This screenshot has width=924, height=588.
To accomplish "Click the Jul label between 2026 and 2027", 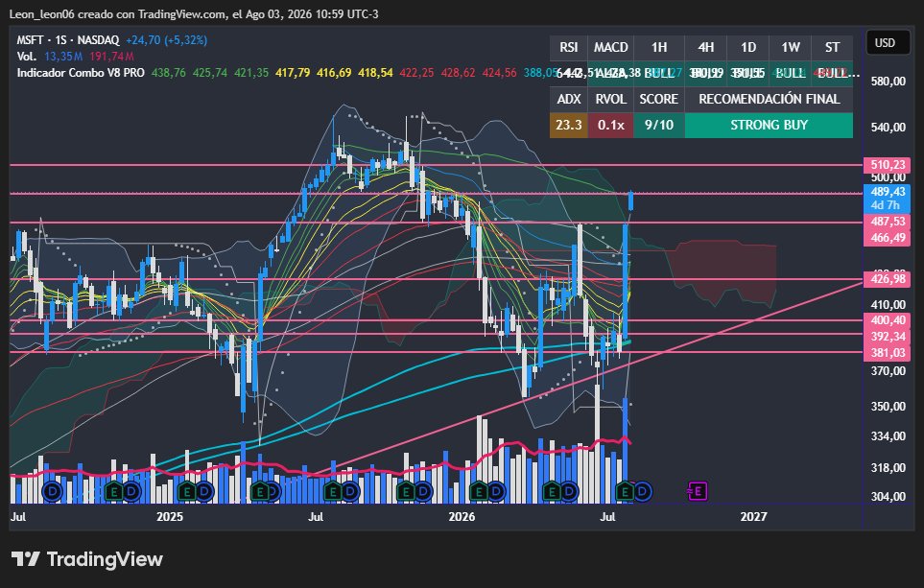I will [x=607, y=517].
